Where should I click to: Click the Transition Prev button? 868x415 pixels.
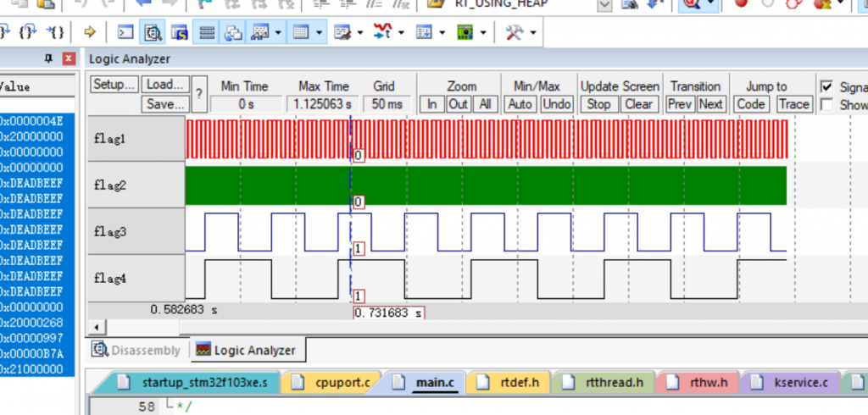click(680, 104)
